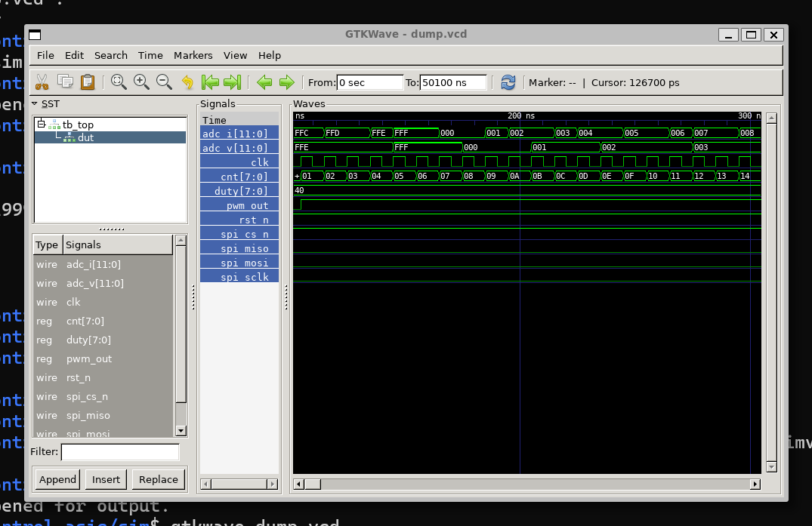Collapse the tb_top tree node
The width and height of the screenshot is (812, 526).
[x=42, y=125]
